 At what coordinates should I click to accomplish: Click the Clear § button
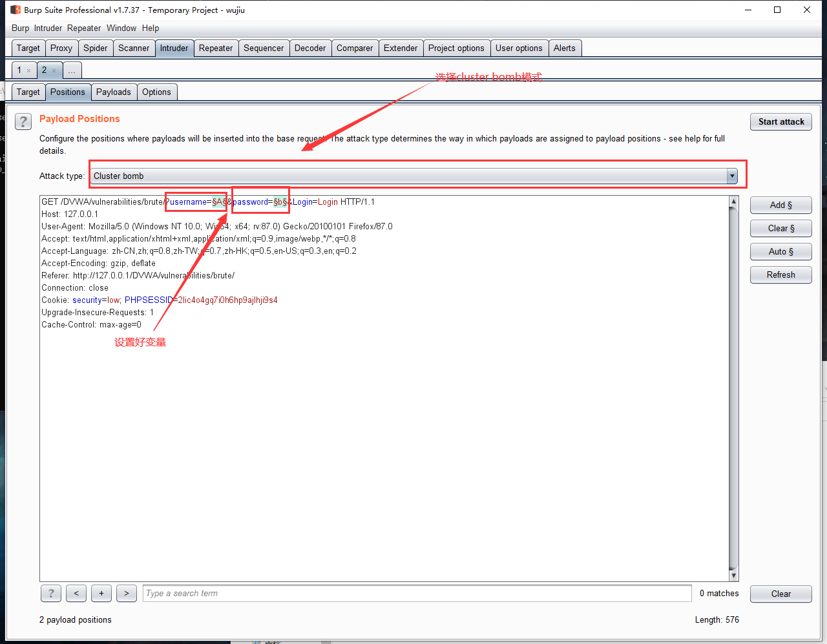click(x=780, y=228)
